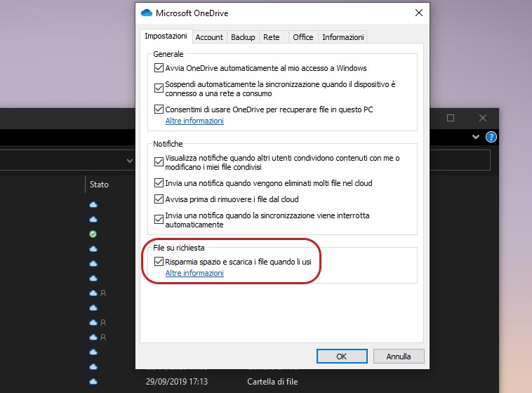Open Altre informazioni link under Generale
Image resolution: width=532 pixels, height=393 pixels.
[x=194, y=121]
